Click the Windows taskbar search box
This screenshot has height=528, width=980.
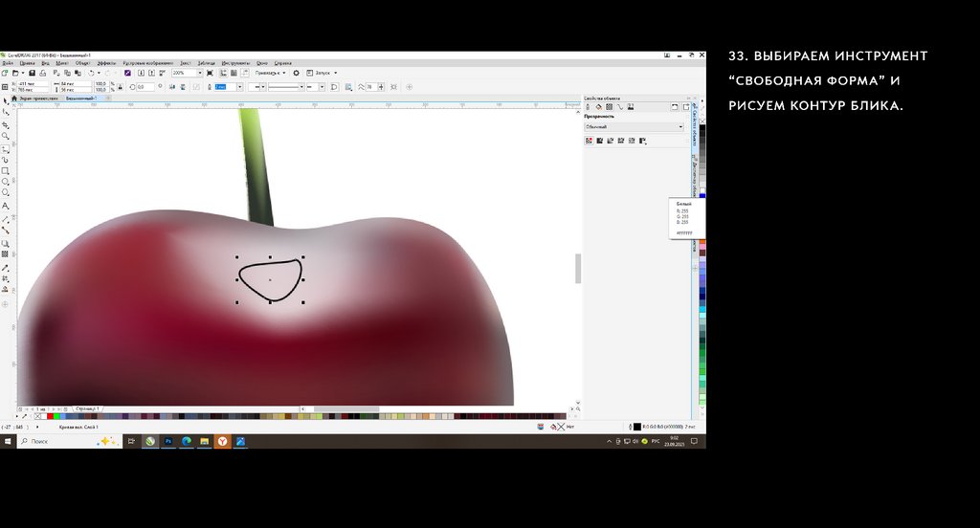69,441
